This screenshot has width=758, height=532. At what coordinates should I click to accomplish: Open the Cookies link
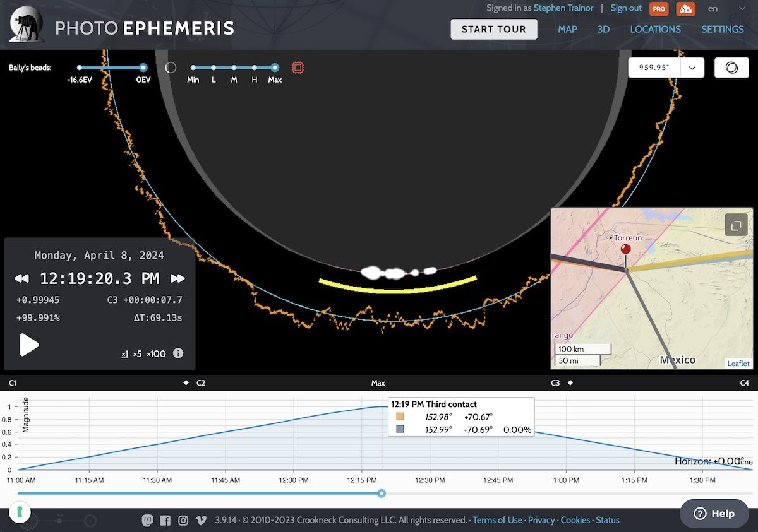(x=575, y=520)
